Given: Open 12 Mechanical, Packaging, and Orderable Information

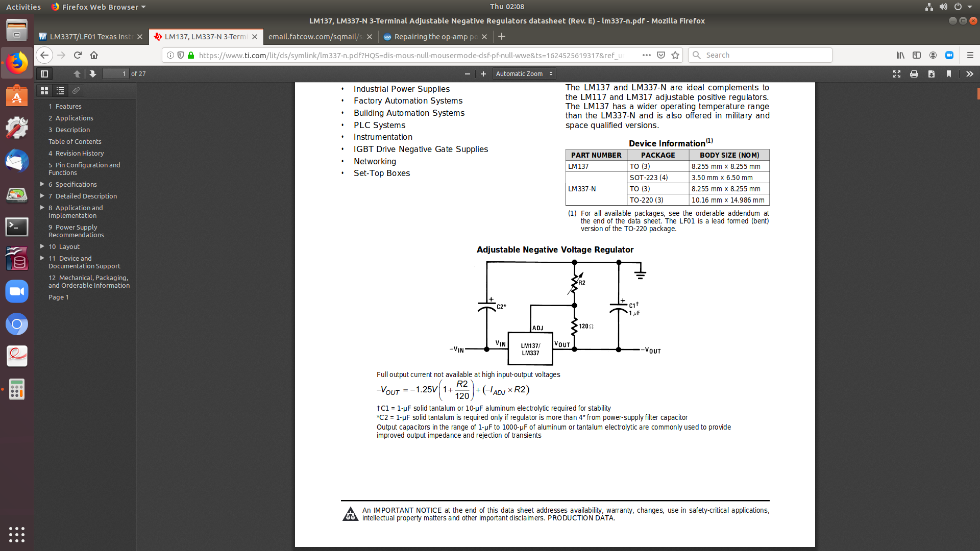Looking at the screenshot, I should (x=89, y=282).
